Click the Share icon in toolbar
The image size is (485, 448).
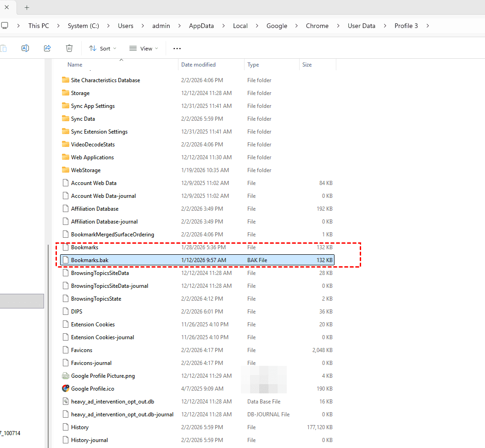47,48
